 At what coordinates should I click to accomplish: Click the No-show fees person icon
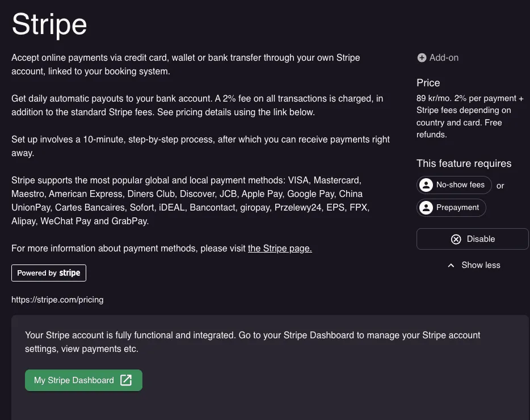coord(426,185)
